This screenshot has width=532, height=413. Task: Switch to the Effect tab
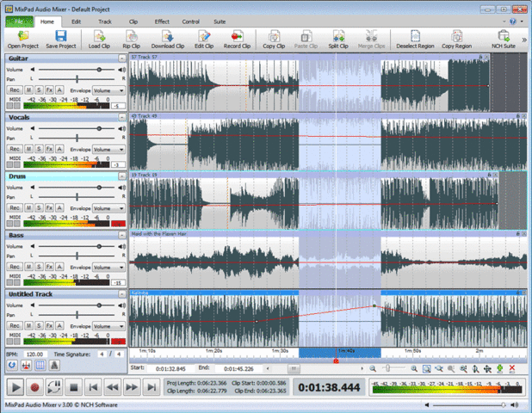[x=162, y=22]
